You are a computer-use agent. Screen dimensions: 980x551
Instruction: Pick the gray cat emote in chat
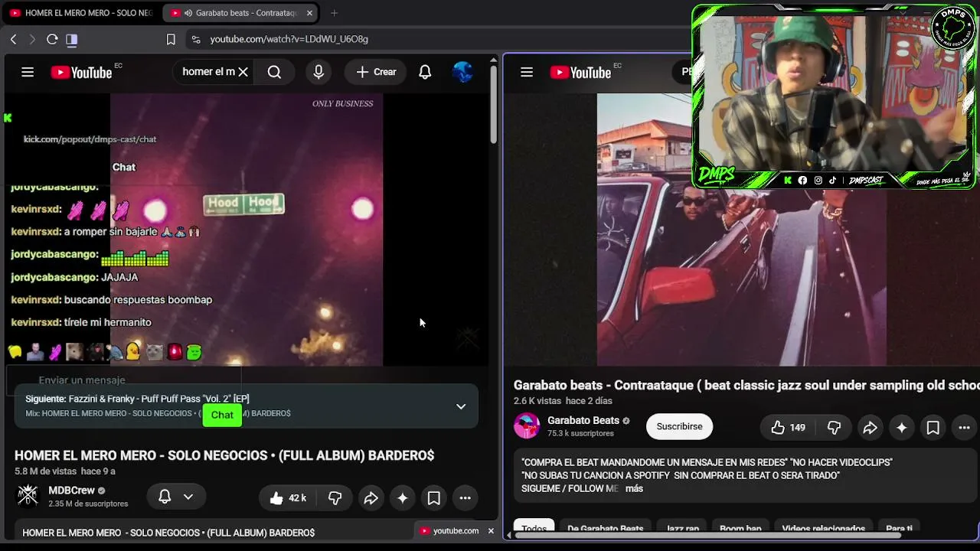tap(155, 351)
